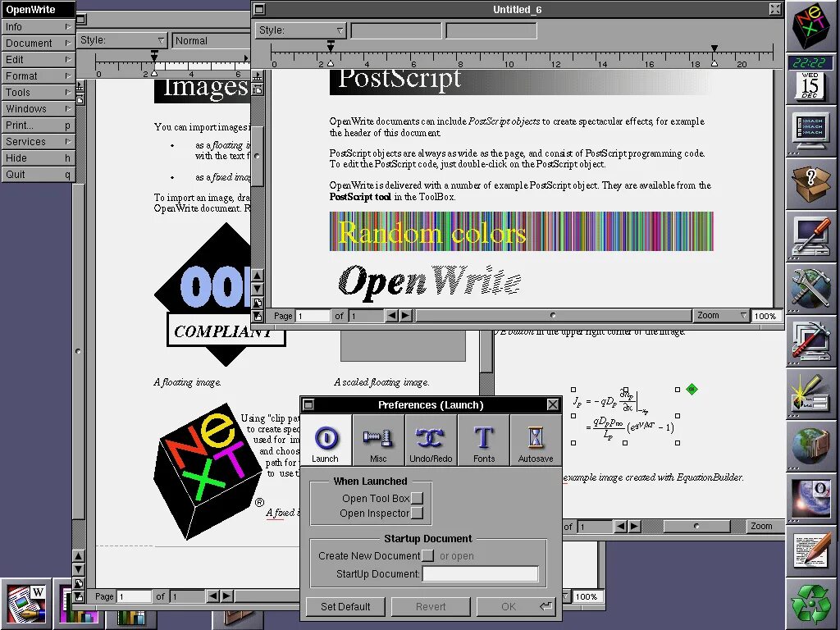Click the scroll down arrow in Untitled_6
The image size is (840, 630).
(258, 290)
